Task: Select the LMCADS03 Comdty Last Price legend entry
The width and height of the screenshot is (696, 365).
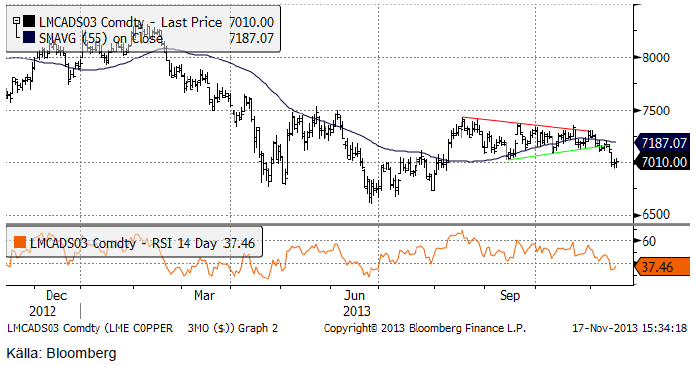Action: (x=156, y=22)
